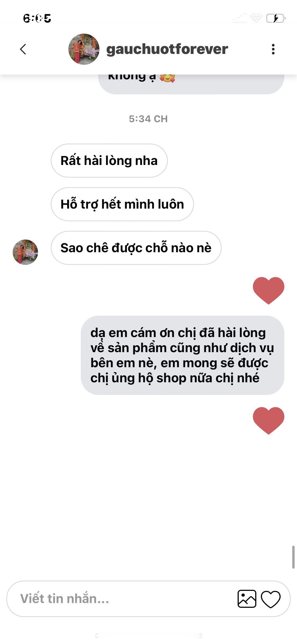
Task: Open the gauchuotforever profile name
Action: pyautogui.click(x=167, y=49)
